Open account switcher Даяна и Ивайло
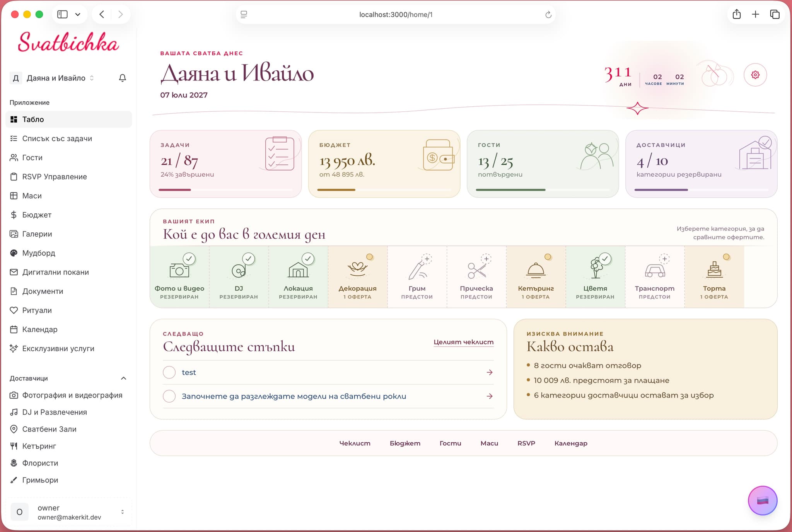Viewport: 792px width, 532px height. (x=52, y=78)
